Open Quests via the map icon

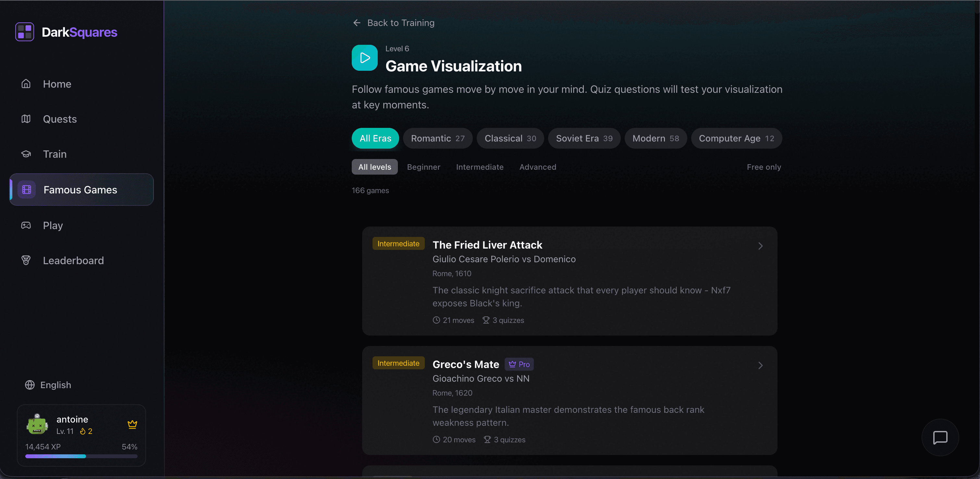pyautogui.click(x=26, y=119)
